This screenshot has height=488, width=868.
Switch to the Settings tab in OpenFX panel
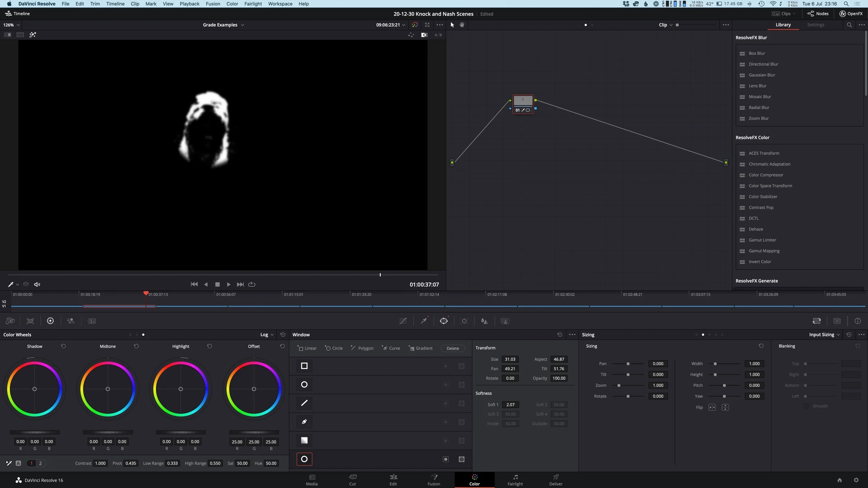click(815, 25)
